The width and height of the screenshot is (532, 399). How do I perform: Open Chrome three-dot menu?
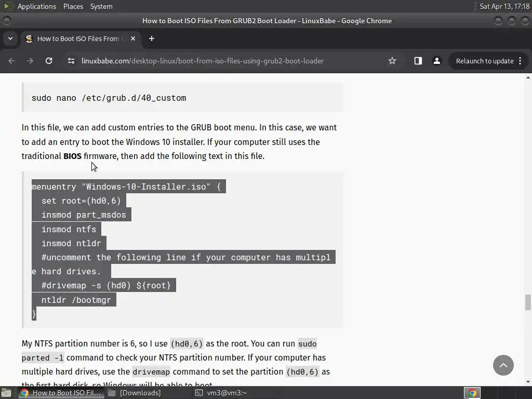coord(520,61)
